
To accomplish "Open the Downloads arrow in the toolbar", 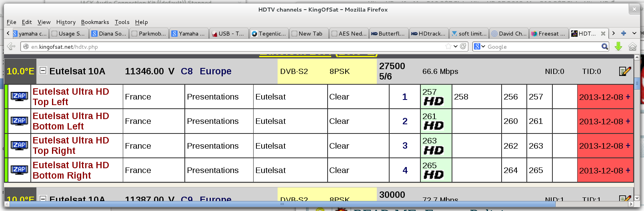I will [618, 46].
